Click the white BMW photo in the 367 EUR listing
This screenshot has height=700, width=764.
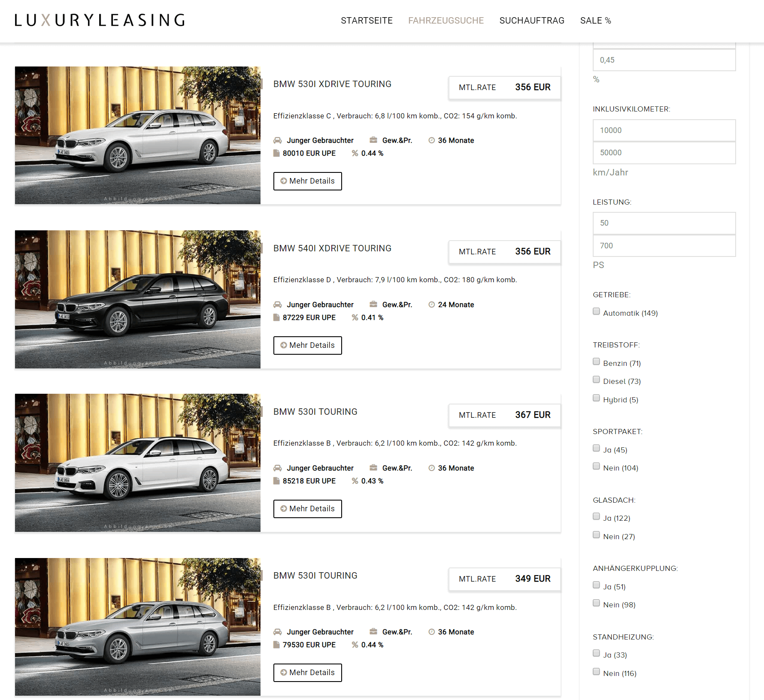[138, 463]
